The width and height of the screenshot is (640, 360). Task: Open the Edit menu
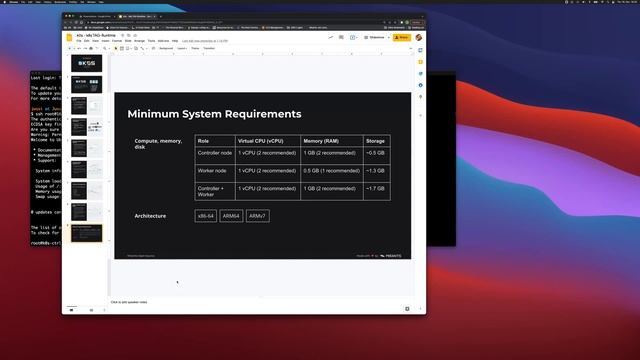pyautogui.click(x=87, y=41)
